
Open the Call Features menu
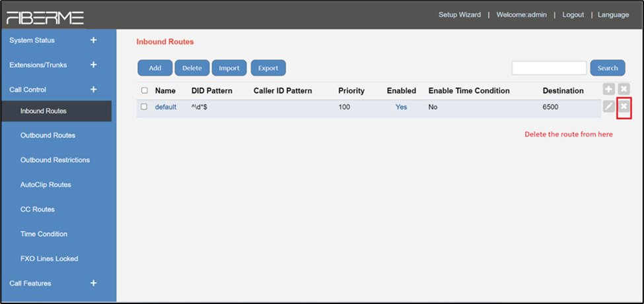click(x=30, y=283)
